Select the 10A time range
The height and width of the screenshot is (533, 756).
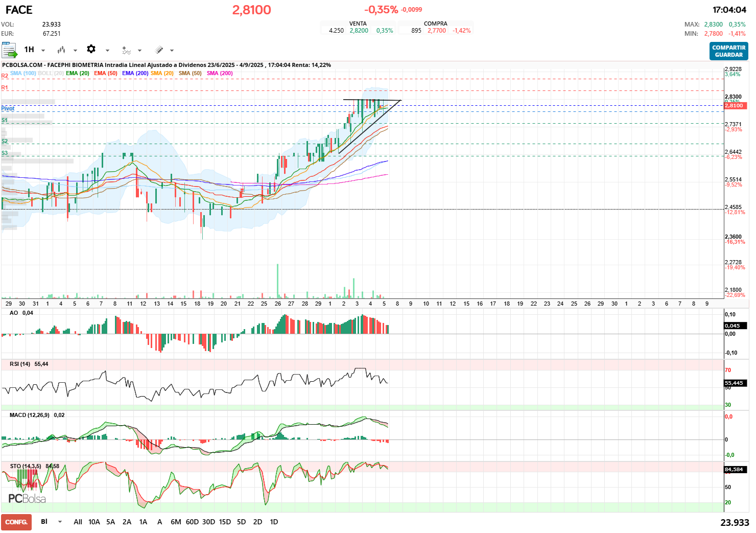pyautogui.click(x=94, y=522)
